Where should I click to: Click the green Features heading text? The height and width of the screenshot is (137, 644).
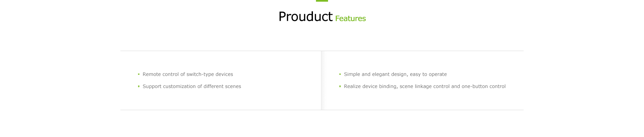point(351,18)
